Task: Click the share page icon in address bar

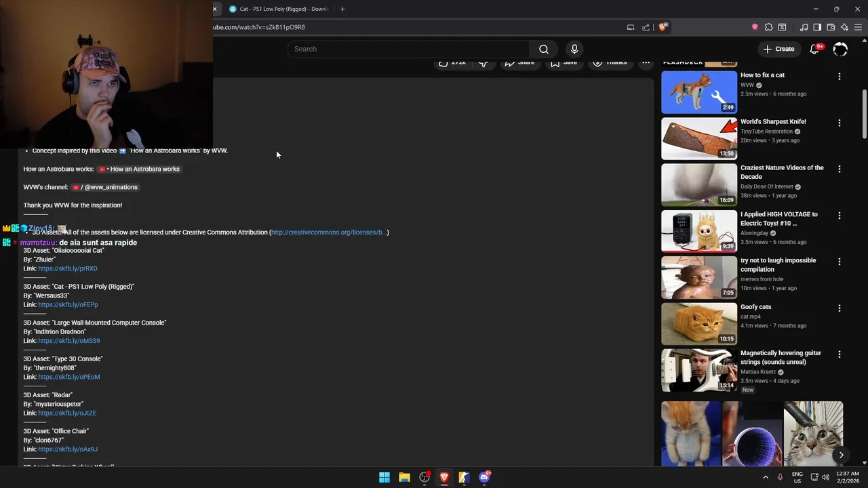Action: [x=646, y=27]
